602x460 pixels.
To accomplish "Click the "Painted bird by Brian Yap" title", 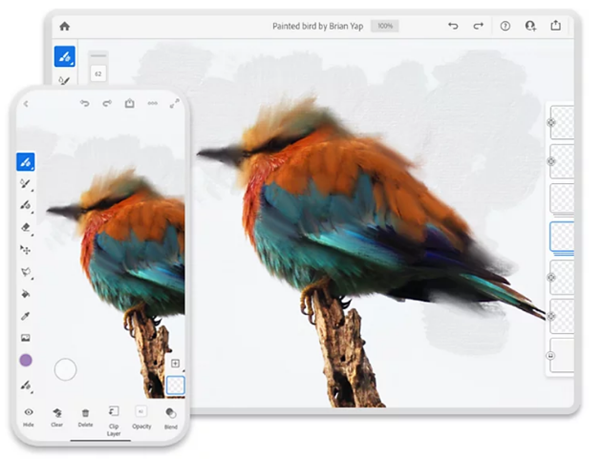I will 318,26.
